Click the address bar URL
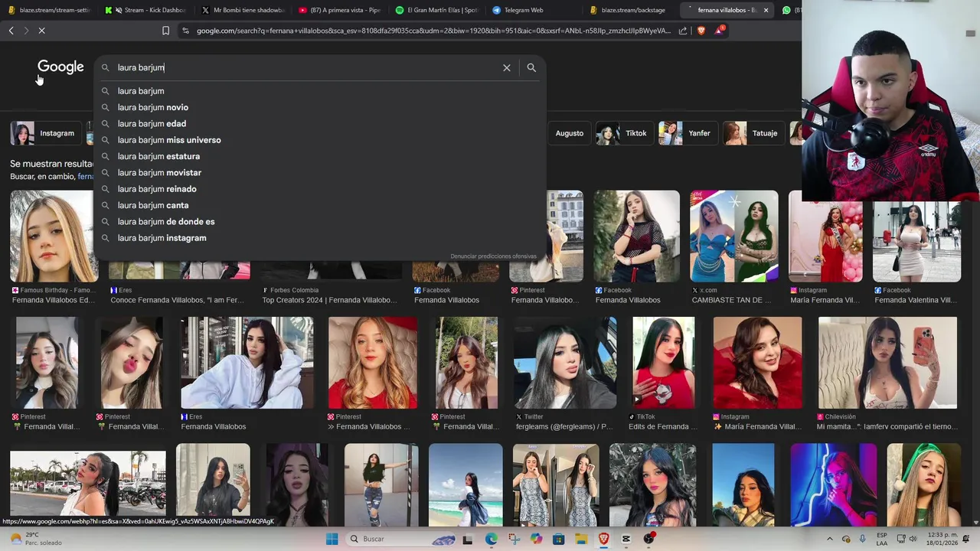Image resolution: width=980 pixels, height=551 pixels. (433, 31)
